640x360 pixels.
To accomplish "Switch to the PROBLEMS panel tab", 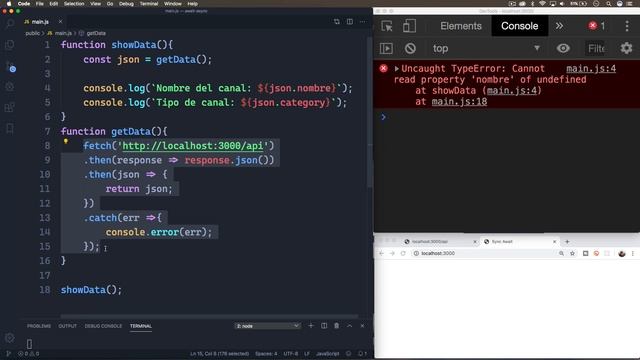I will [x=39, y=326].
